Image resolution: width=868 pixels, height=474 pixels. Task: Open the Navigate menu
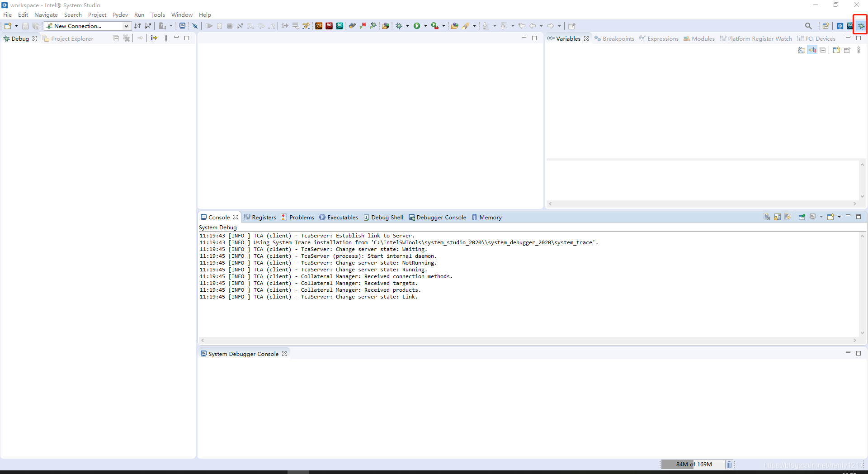[46, 15]
